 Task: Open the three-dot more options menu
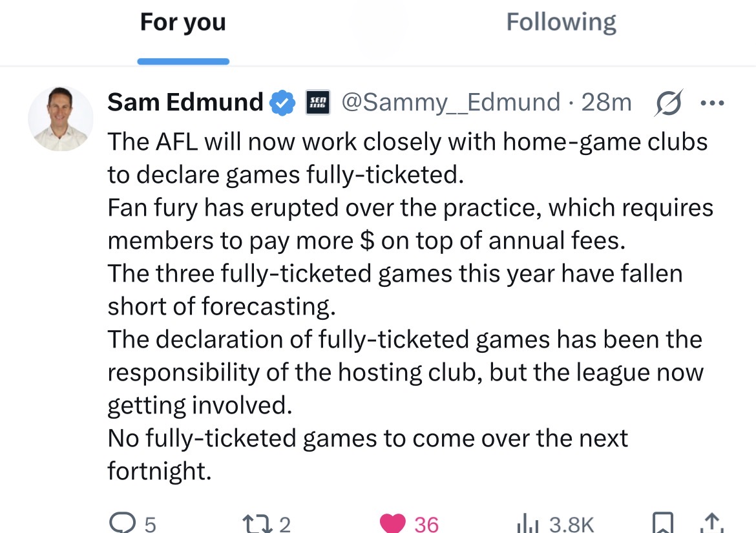point(713,103)
